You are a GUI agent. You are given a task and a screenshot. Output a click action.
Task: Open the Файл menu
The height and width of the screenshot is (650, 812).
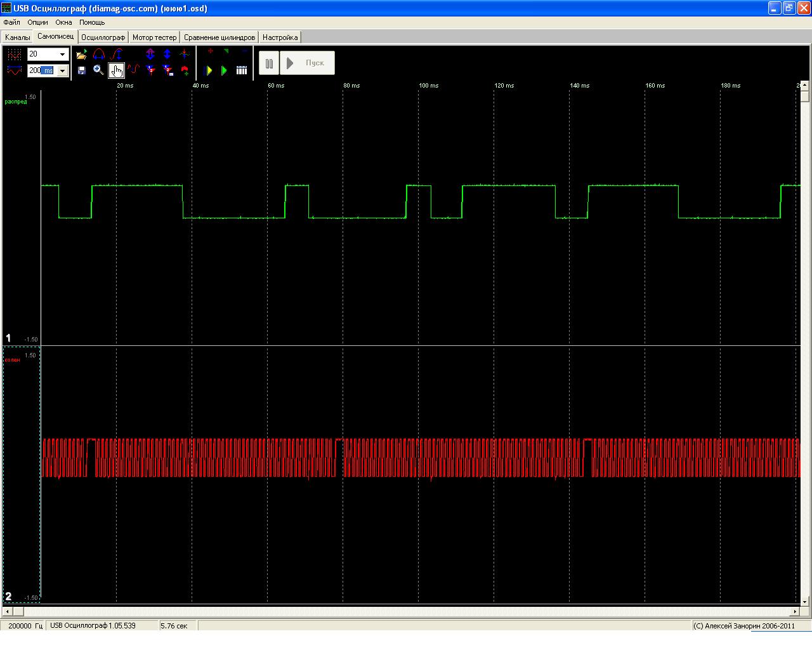(11, 22)
